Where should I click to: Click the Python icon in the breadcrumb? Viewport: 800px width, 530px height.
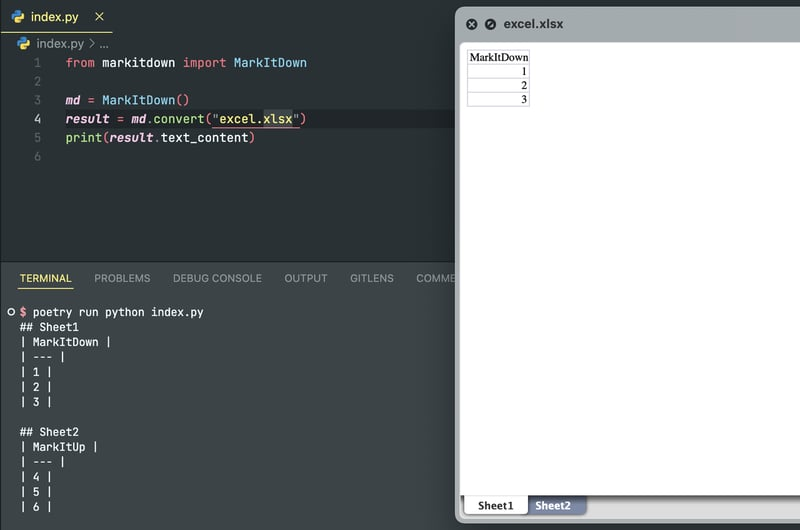(x=23, y=43)
